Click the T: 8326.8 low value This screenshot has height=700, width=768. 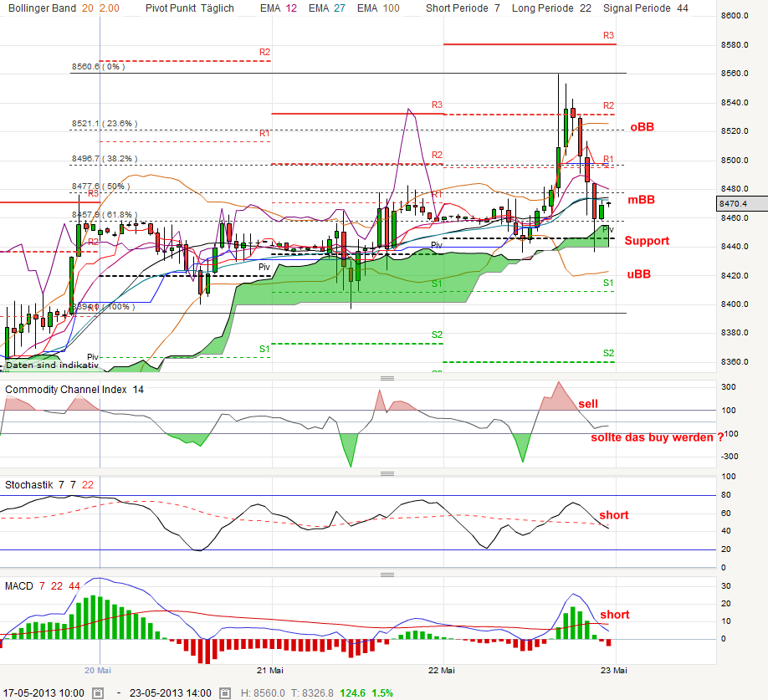(x=312, y=693)
